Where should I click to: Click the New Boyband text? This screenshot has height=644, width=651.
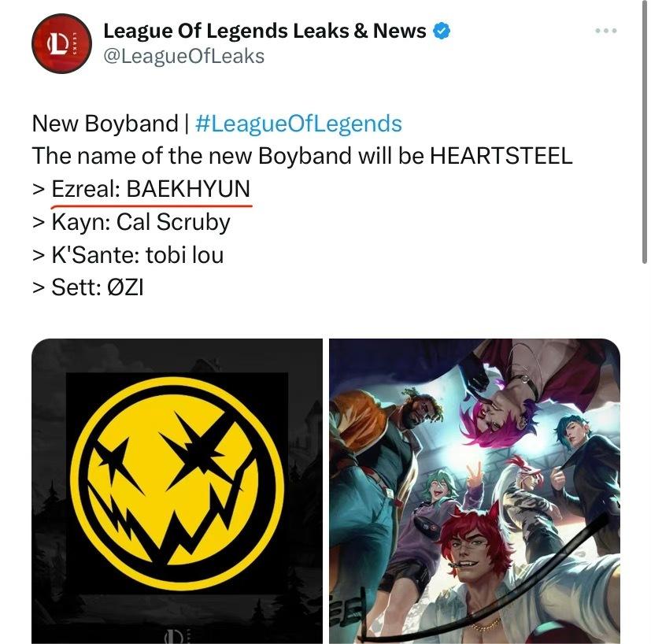coord(105,124)
